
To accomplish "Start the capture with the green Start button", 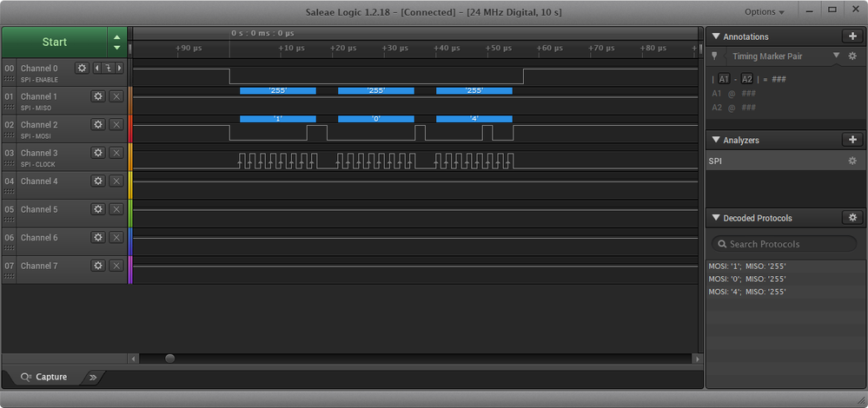I will 54,42.
